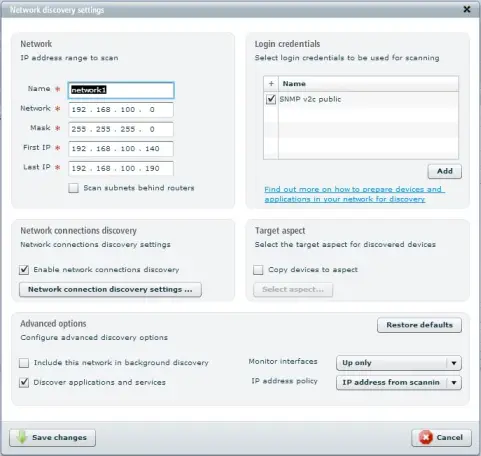Tick Include this network in background discovery
The height and width of the screenshot is (456, 481).
pos(24,363)
